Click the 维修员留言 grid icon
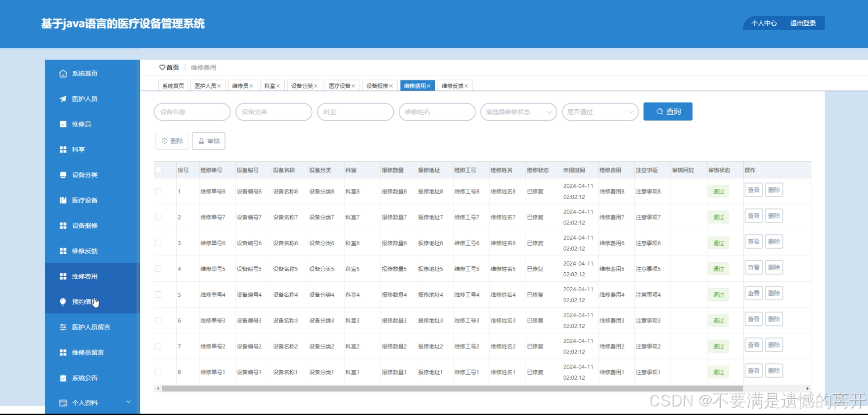Viewport: 868px width, 415px height. click(63, 352)
